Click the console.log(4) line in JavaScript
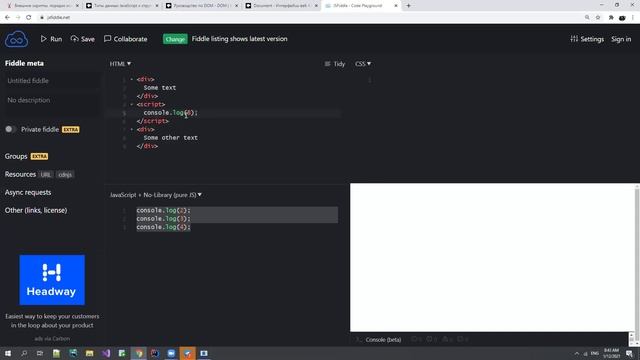Screen dimensions: 640x360 pos(163,227)
